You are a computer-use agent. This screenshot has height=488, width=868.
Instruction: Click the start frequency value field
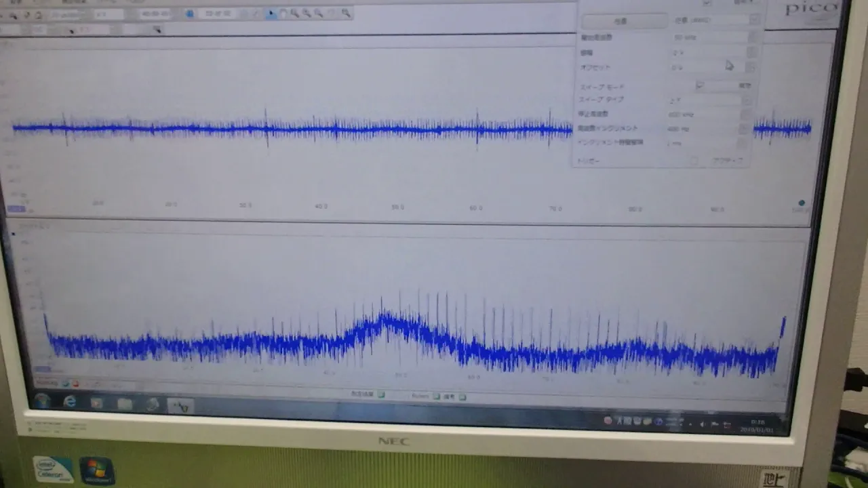click(711, 37)
